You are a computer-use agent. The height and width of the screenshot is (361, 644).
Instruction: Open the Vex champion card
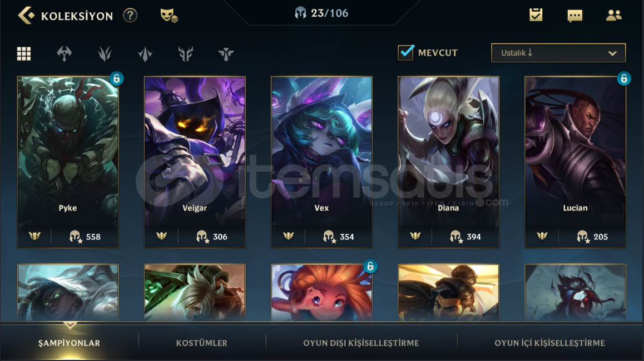pyautogui.click(x=321, y=162)
